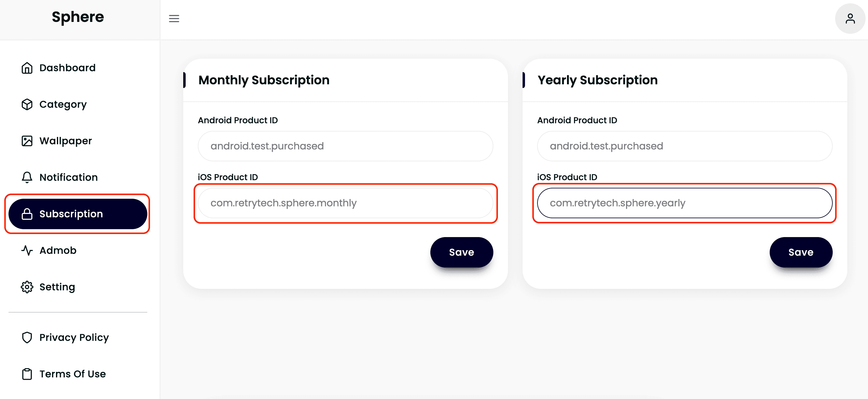Click the Wallpaper image icon
The height and width of the screenshot is (399, 868).
pyautogui.click(x=27, y=141)
